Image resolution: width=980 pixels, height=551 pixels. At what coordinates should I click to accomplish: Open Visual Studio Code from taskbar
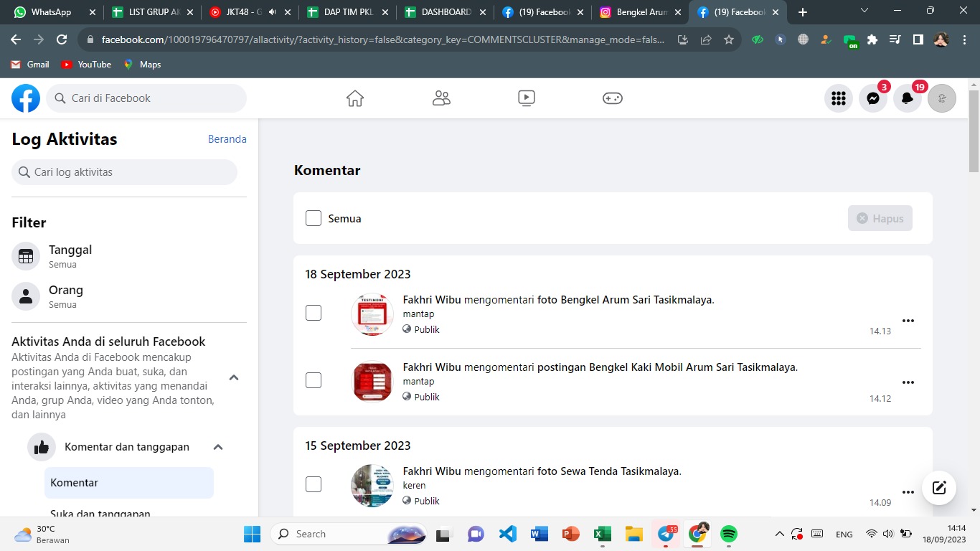(508, 534)
